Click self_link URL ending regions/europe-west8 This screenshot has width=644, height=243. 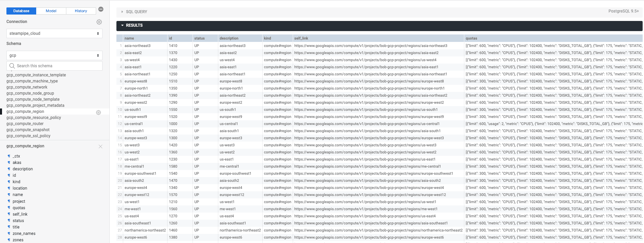[369, 81]
